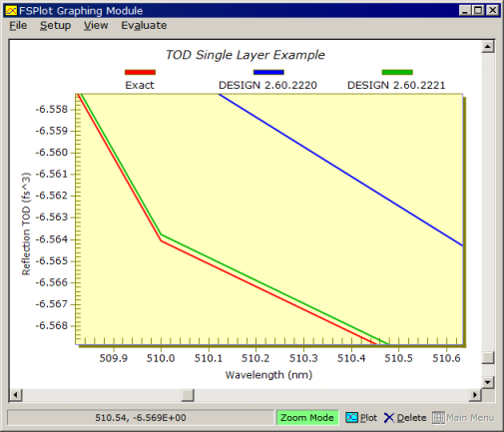
Task: Click the Plot icon button
Action: coord(351,417)
